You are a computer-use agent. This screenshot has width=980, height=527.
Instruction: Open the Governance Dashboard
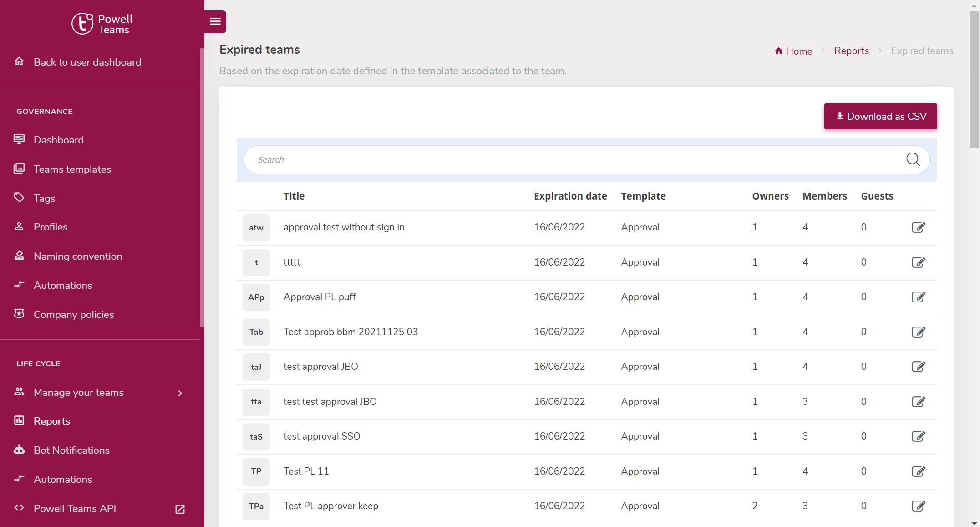[x=59, y=140]
